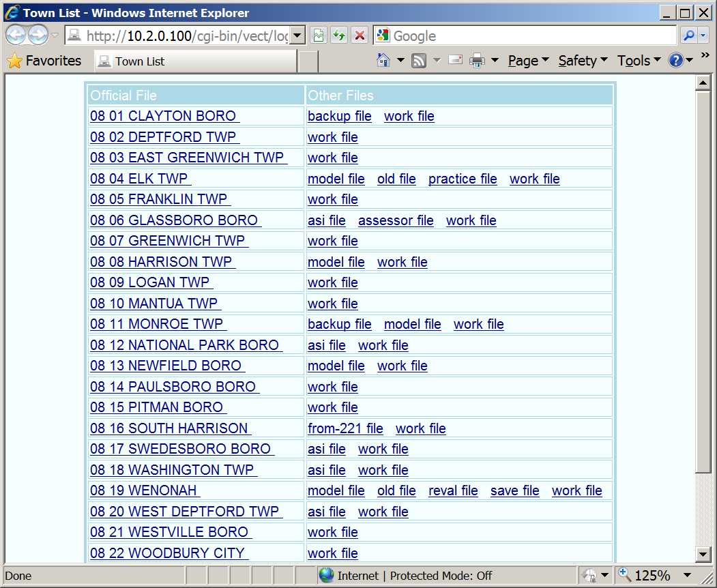Open the zoom level 125% dropdown arrow
Image resolution: width=717 pixels, height=588 pixels.
(688, 576)
